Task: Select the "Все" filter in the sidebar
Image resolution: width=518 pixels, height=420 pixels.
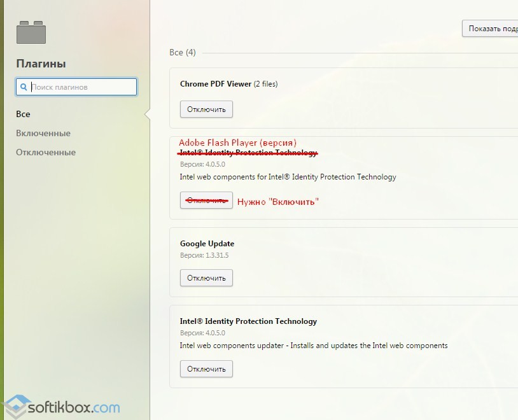Action: click(x=23, y=114)
